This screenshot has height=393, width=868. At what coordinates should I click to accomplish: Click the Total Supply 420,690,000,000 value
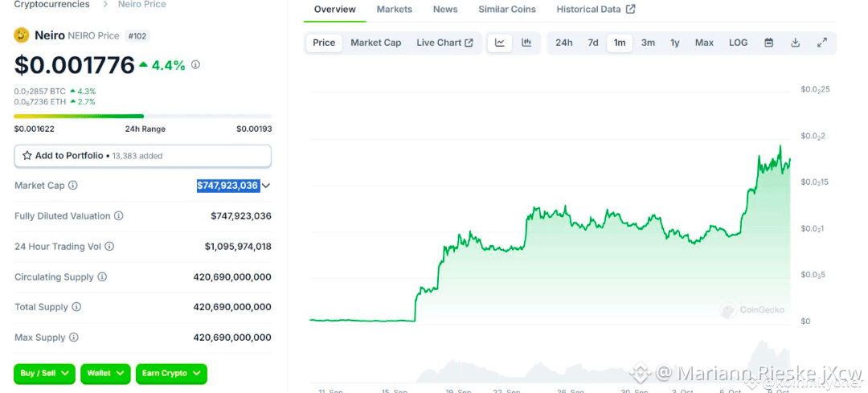(232, 307)
